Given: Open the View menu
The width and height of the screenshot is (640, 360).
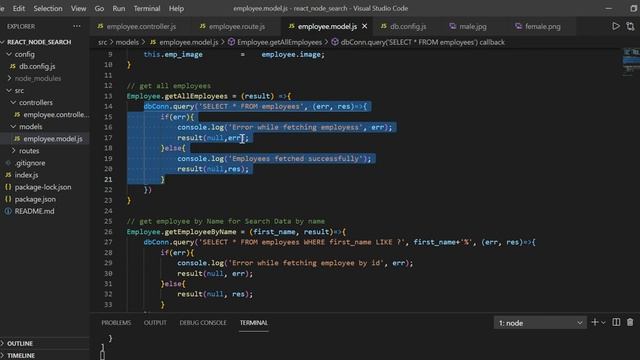Looking at the screenshot, I should tap(78, 8).
